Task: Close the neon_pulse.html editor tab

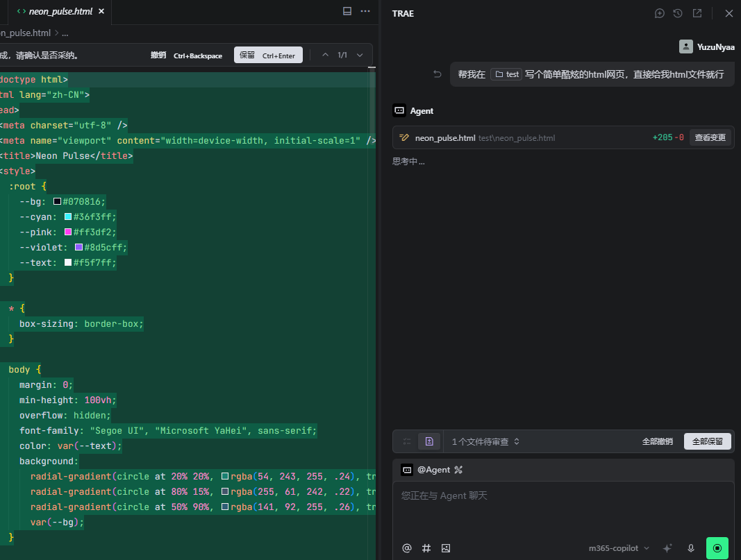Action: coord(101,11)
